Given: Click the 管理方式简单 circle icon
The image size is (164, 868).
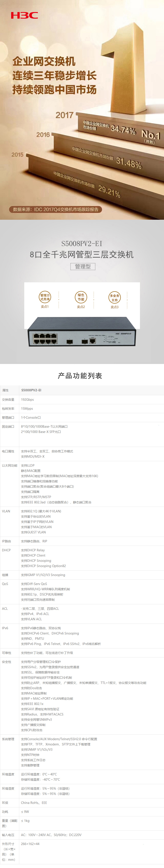Looking at the screenshot, I should pos(45,297).
